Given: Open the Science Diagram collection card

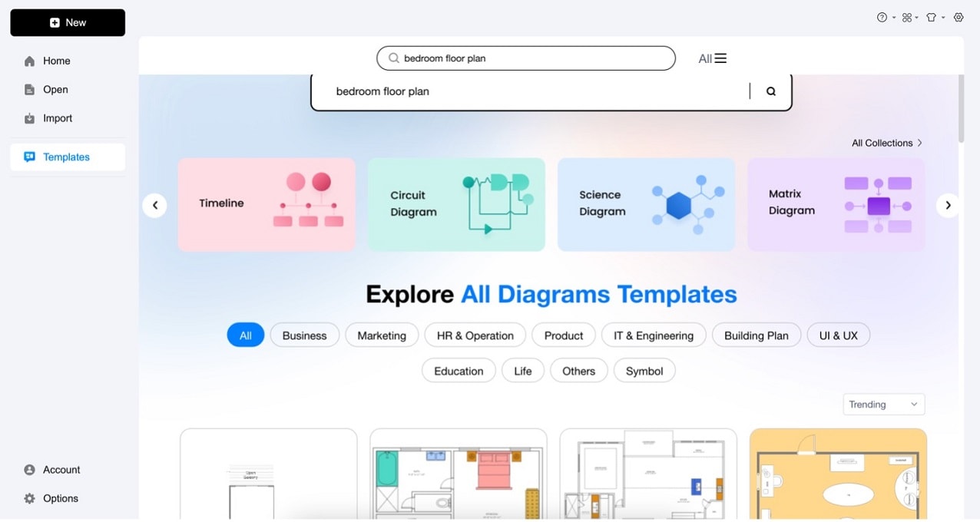Looking at the screenshot, I should (646, 204).
